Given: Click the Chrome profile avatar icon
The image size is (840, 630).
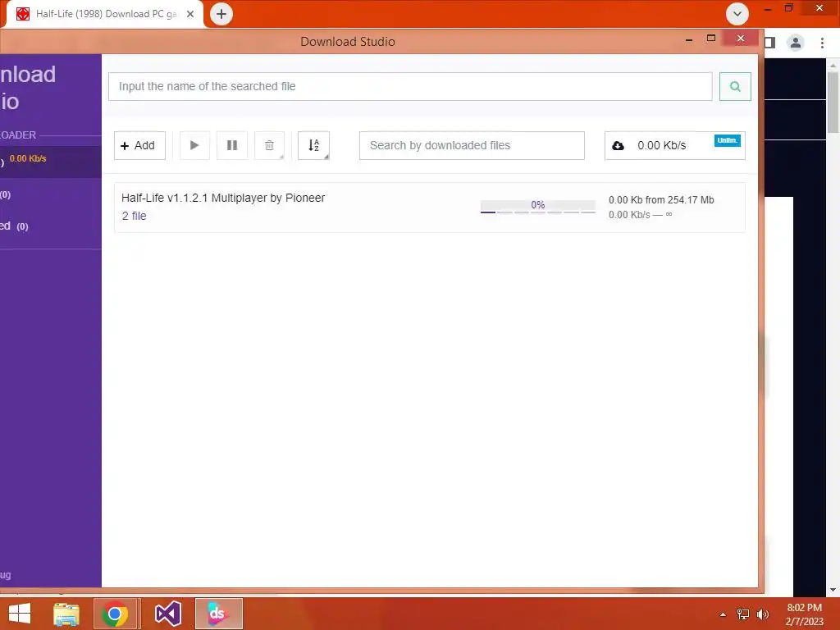Looking at the screenshot, I should pyautogui.click(x=796, y=43).
